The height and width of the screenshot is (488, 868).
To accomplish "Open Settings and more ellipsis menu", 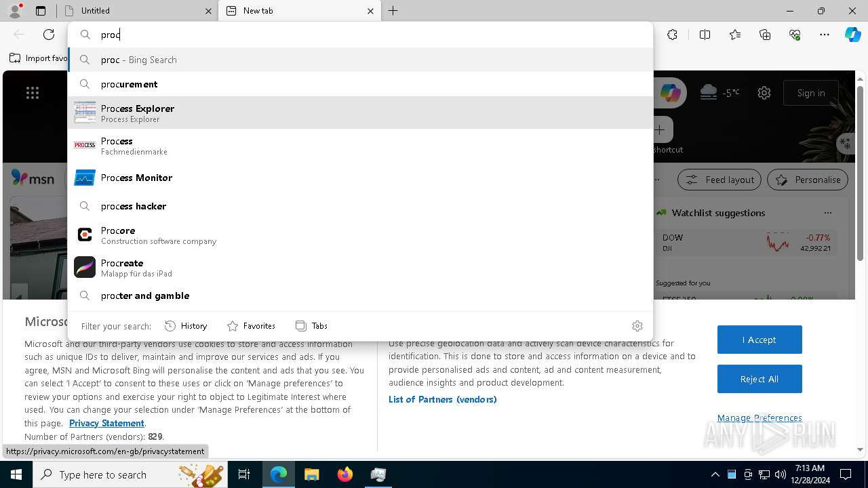I will click(825, 35).
